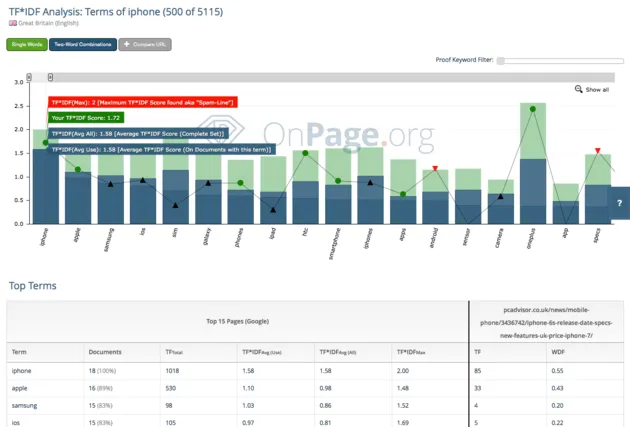This screenshot has width=630, height=427.
Task: Click the Great Britain flag icon
Action: (x=13, y=23)
